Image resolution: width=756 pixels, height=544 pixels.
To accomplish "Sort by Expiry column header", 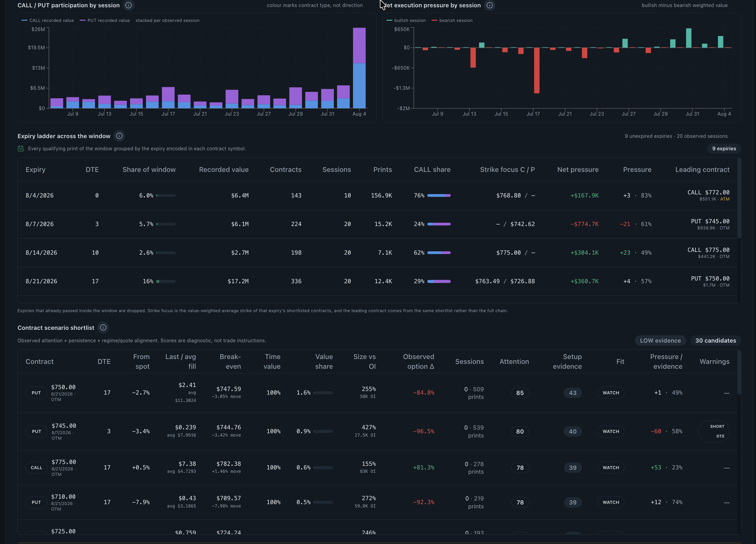I will coord(35,169).
